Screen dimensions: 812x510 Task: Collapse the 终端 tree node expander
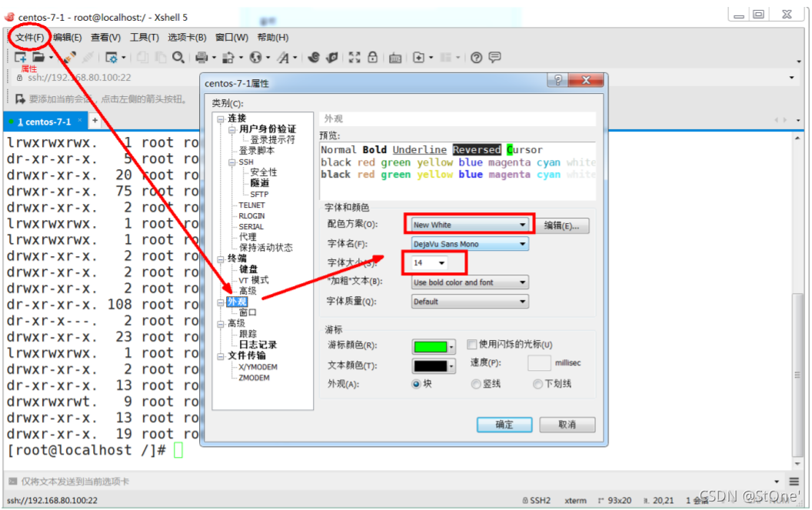point(221,258)
